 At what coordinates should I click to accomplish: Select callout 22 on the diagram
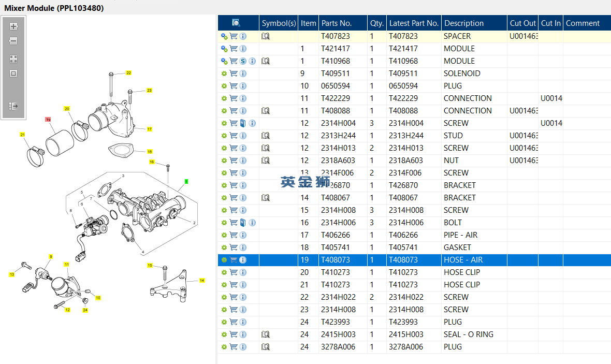pos(128,73)
